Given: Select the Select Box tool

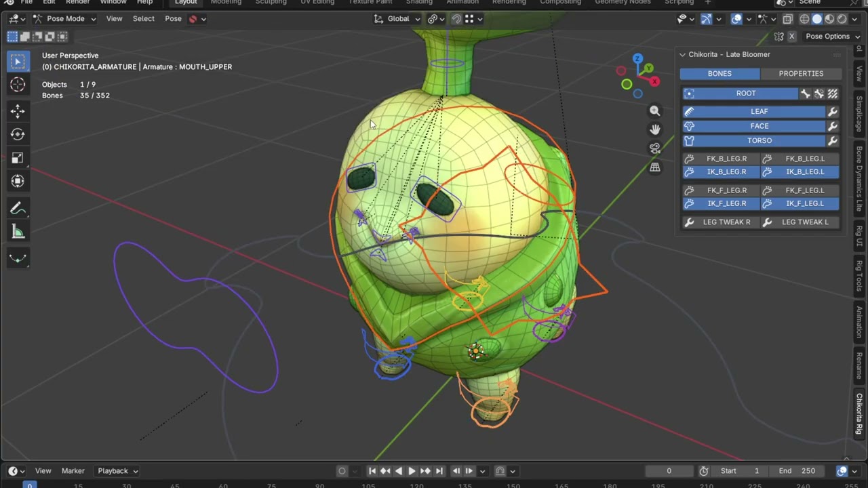Looking at the screenshot, I should [x=18, y=62].
